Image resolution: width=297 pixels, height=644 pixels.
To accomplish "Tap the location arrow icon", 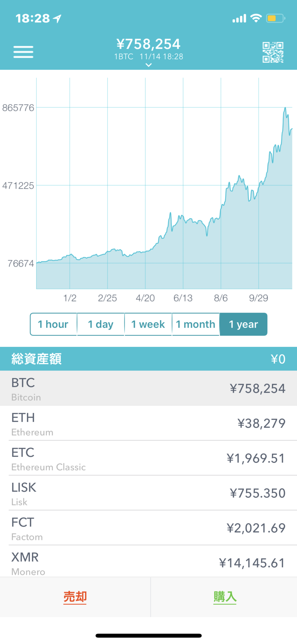I will [x=57, y=19].
